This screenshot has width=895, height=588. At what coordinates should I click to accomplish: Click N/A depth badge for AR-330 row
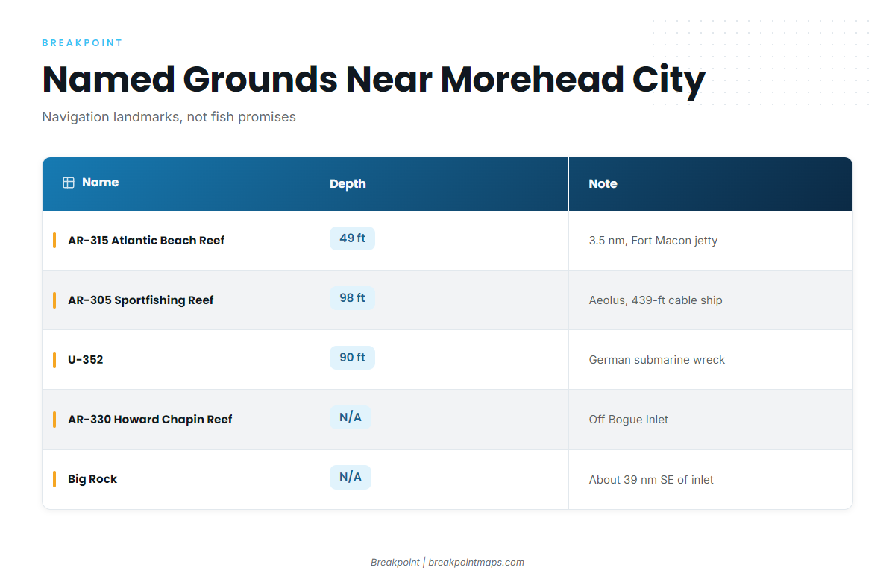pyautogui.click(x=351, y=417)
